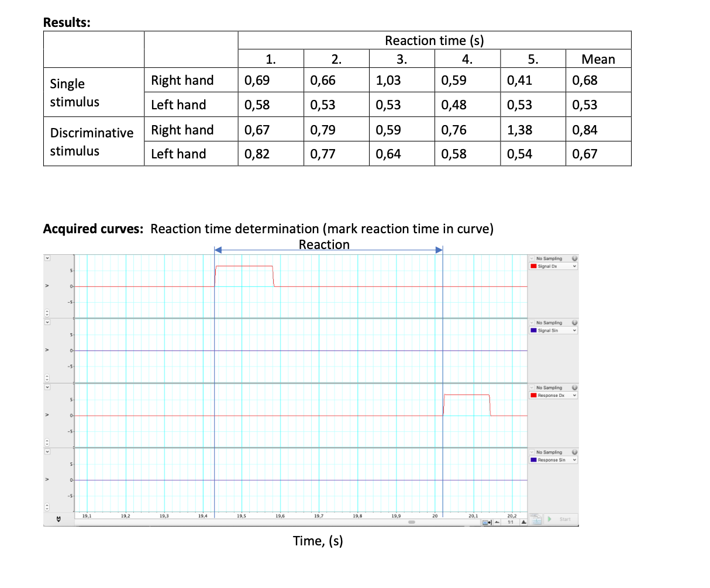The image size is (710, 588).
Task: Open the scale pop-up arrow at the Signal Dx axis
Action: pyautogui.click(x=47, y=258)
